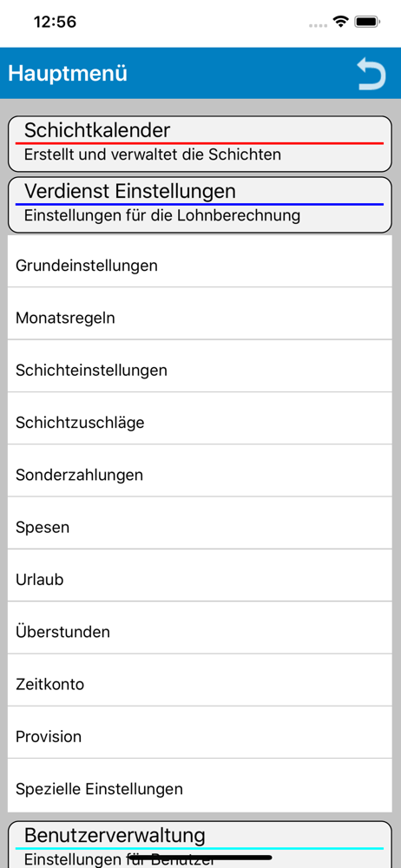Image resolution: width=401 pixels, height=868 pixels.
Task: Tap the battery status icon
Action: pos(366,23)
